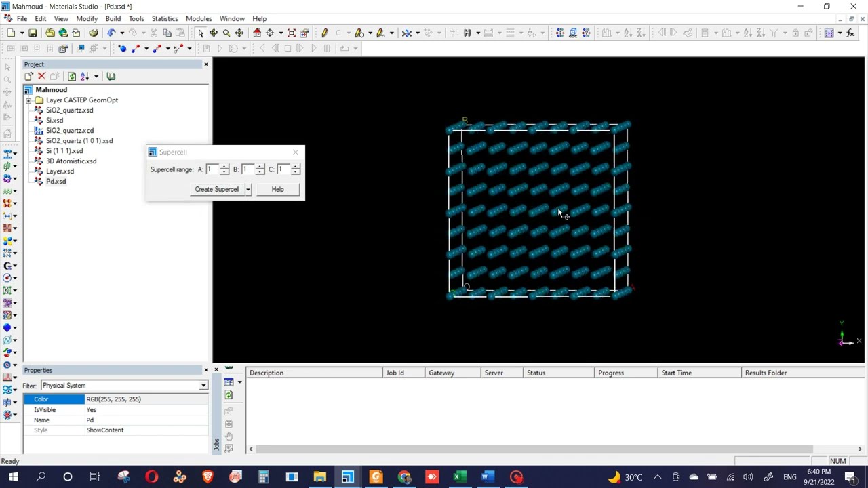
Task: Open the File menu
Action: (22, 18)
